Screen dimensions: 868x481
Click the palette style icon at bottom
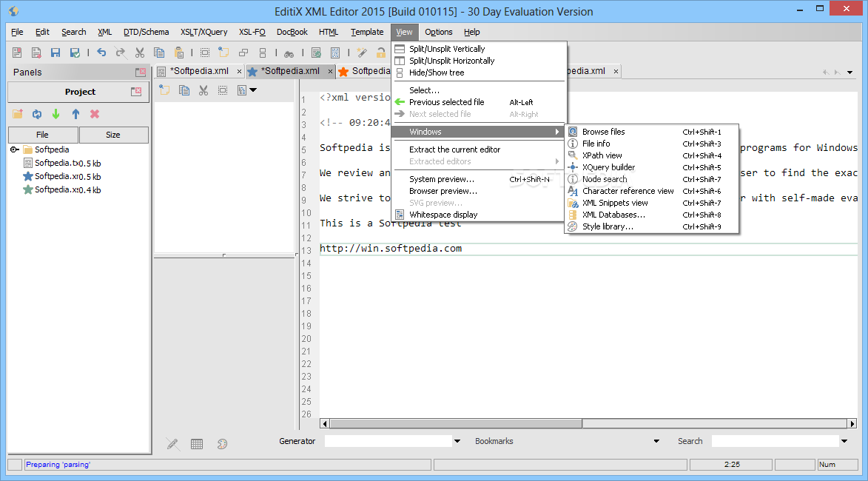[222, 443]
